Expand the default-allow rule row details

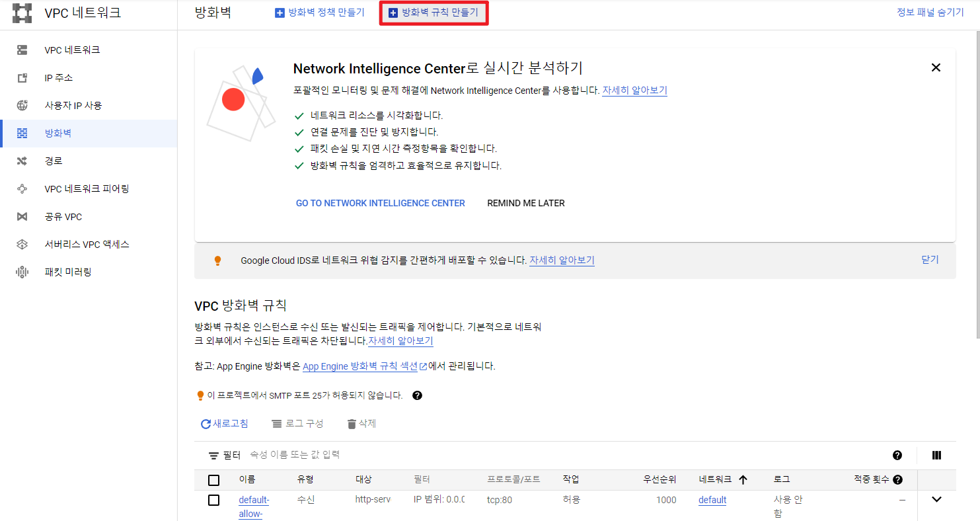(936, 499)
